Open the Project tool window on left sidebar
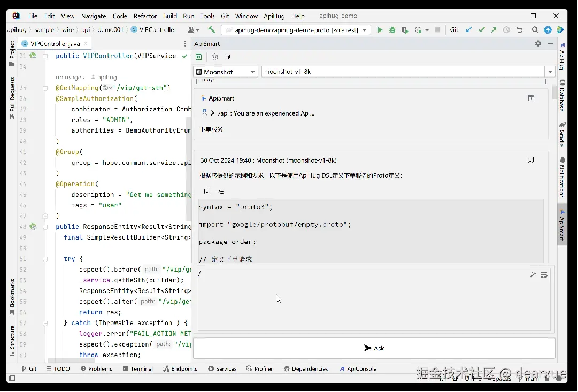Image resolution: width=578 pixels, height=392 pixels. pos(12,53)
